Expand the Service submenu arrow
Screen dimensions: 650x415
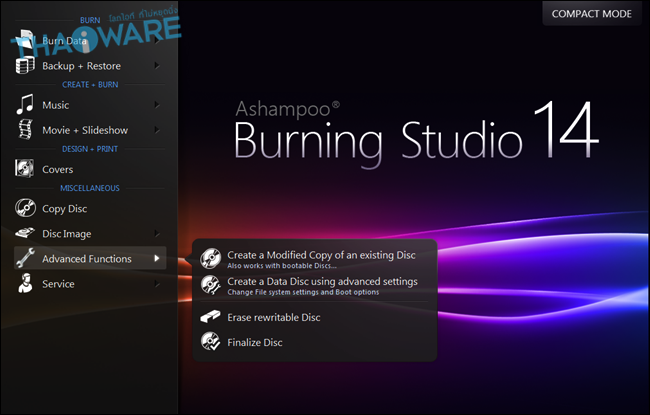[x=157, y=284]
